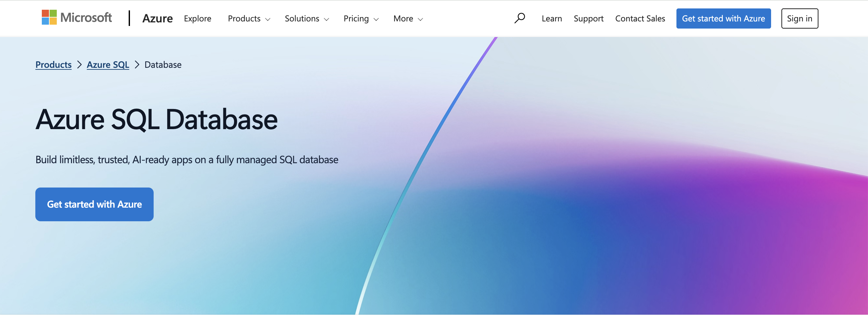Navigate to the Products breadcrumb link
868x316 pixels.
pyautogui.click(x=53, y=65)
